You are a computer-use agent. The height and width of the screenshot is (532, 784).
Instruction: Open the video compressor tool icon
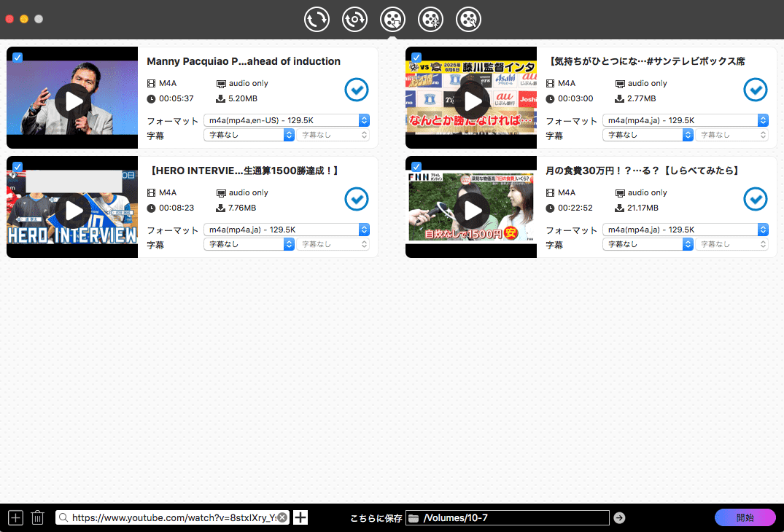[x=430, y=20]
